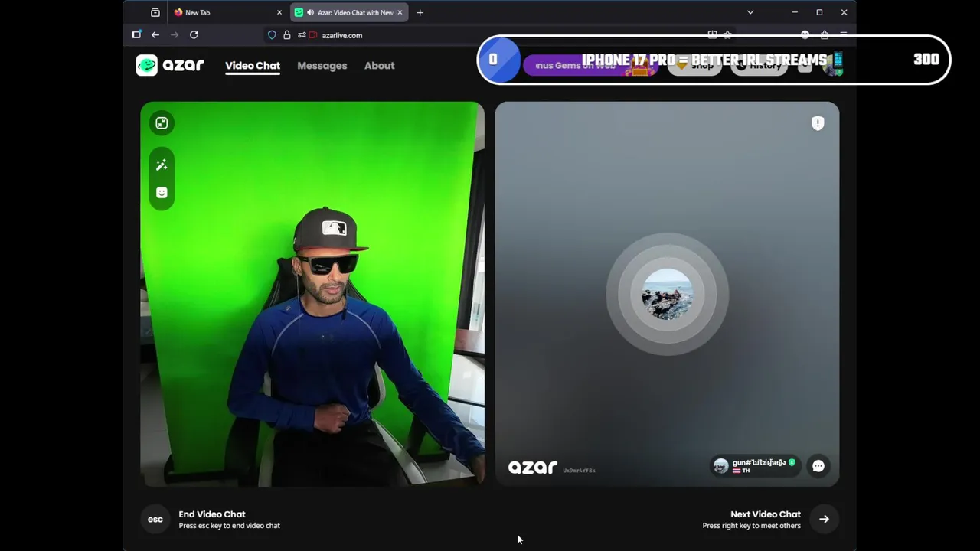
Task: Click the Firefox View tab icon
Action: pyautogui.click(x=155, y=12)
